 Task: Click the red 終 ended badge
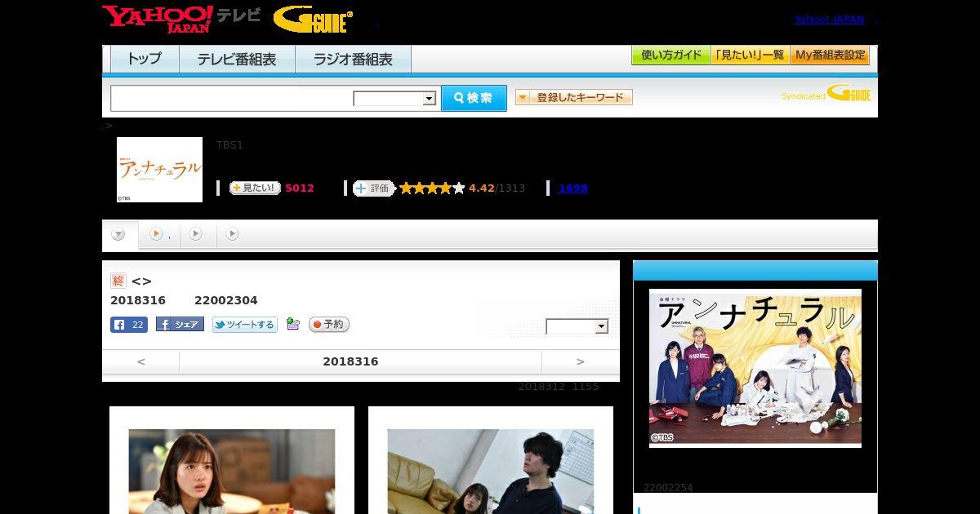[118, 281]
